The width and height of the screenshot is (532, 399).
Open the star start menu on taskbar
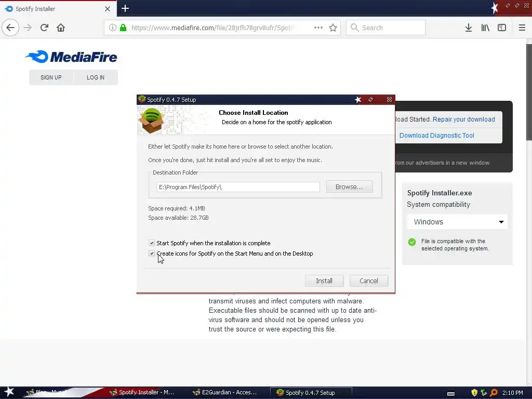tap(9, 392)
